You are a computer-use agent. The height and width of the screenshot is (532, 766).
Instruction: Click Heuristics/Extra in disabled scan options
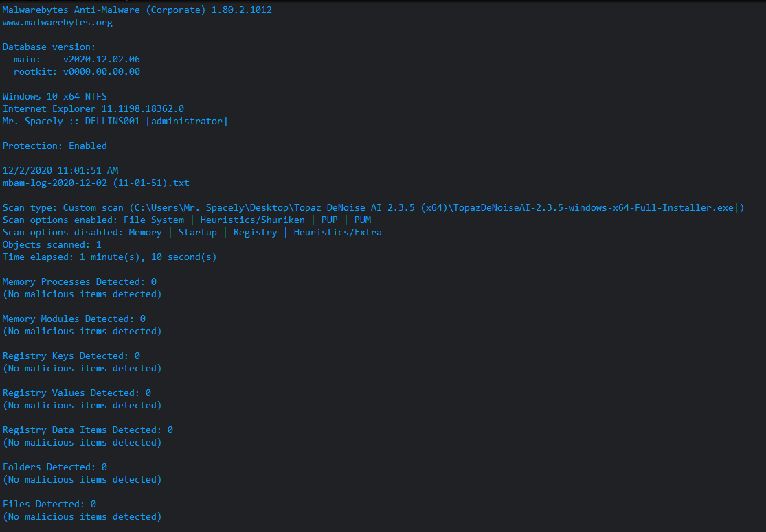click(x=337, y=232)
